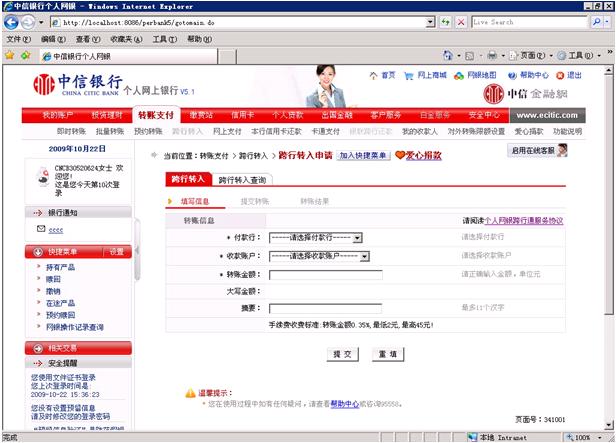Select the 转账支付 navigation tab
616x443 pixels.
tap(156, 115)
